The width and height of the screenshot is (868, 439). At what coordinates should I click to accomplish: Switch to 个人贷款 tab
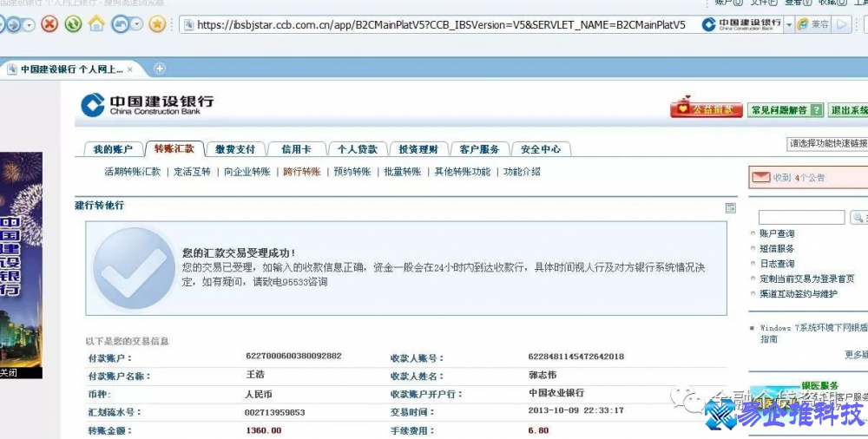(x=357, y=149)
